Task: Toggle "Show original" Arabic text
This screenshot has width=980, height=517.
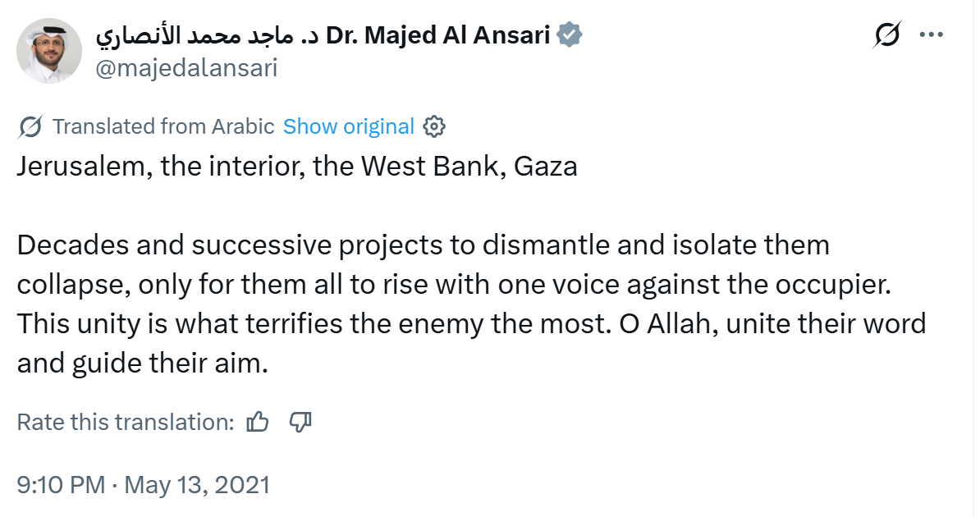Action: pos(348,126)
